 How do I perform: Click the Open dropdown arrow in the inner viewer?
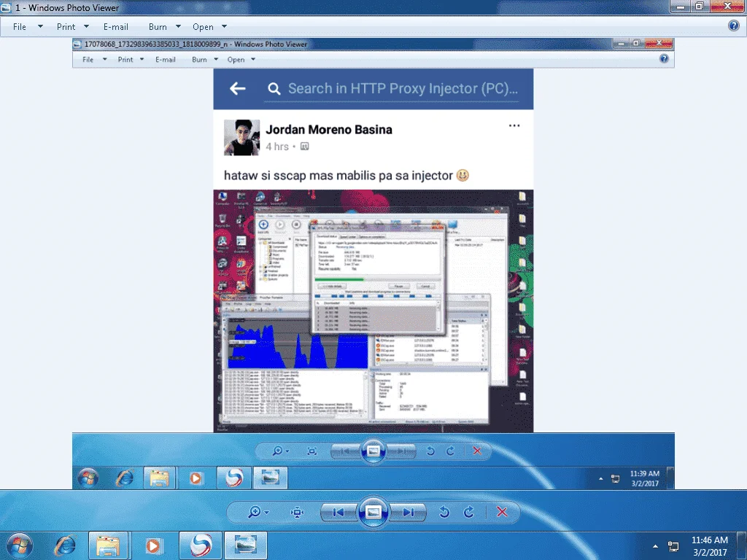[253, 60]
